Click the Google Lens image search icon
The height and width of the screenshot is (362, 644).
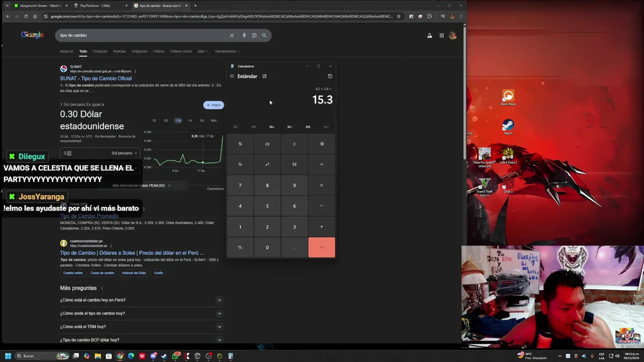[x=254, y=35]
